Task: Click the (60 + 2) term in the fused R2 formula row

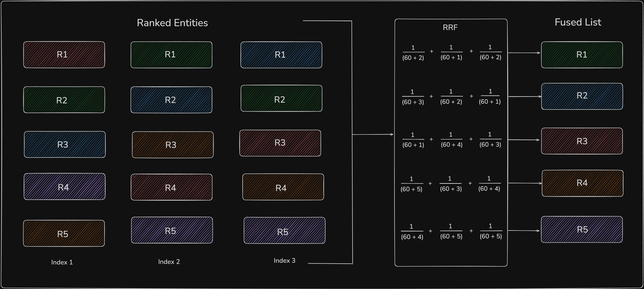Action: (451, 102)
